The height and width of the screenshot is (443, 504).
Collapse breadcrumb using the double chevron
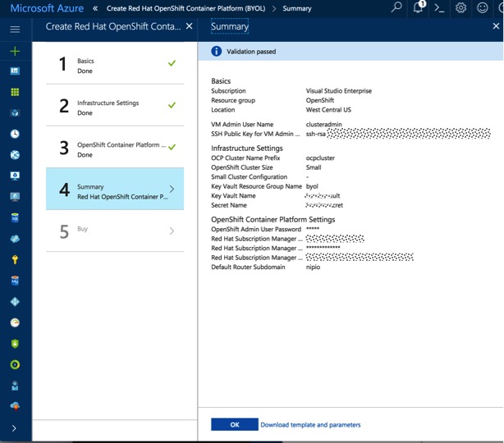tap(95, 8)
